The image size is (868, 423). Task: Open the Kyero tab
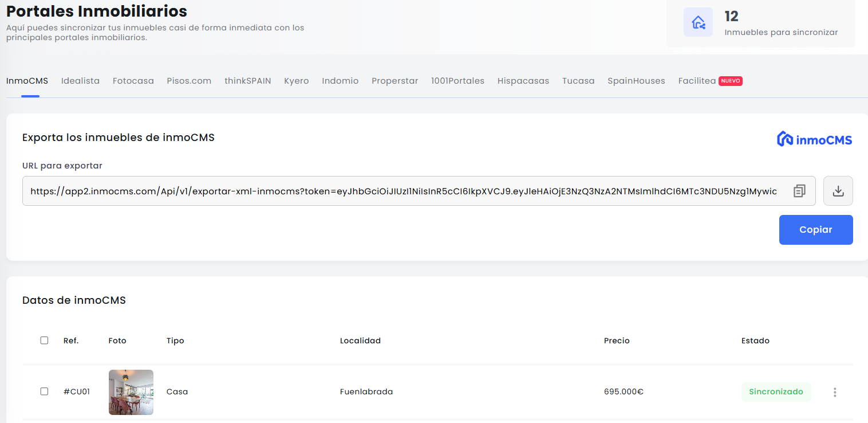click(296, 81)
